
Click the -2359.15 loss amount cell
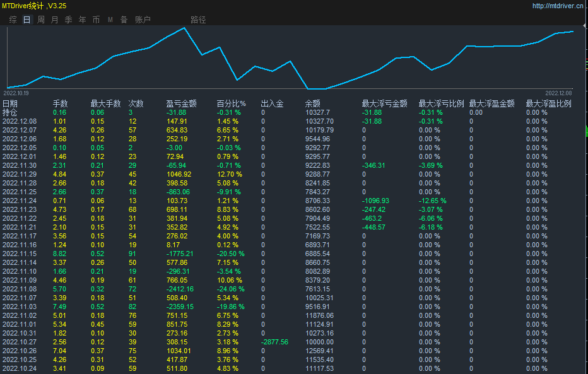180,307
